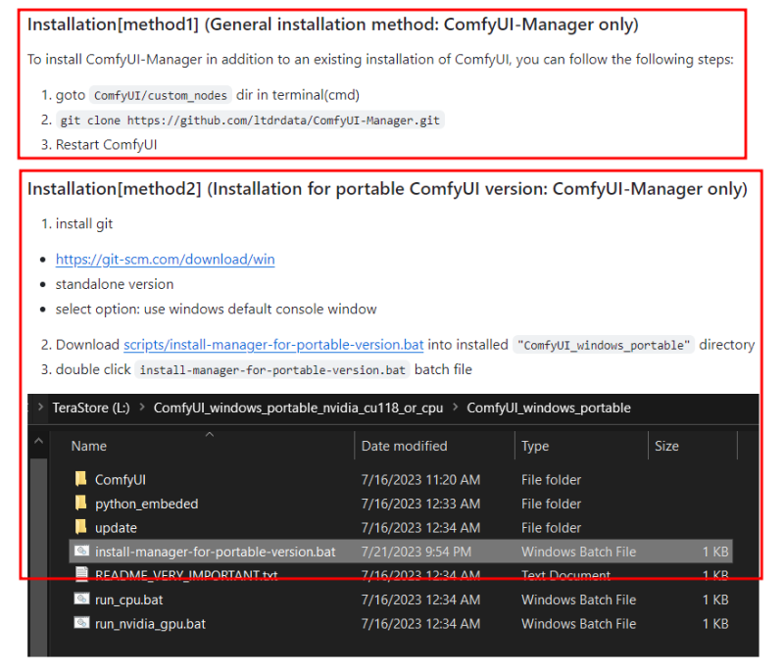Select the run_nvidia_gpu.bat file name
This screenshot has height=672, width=784.
click(150, 624)
